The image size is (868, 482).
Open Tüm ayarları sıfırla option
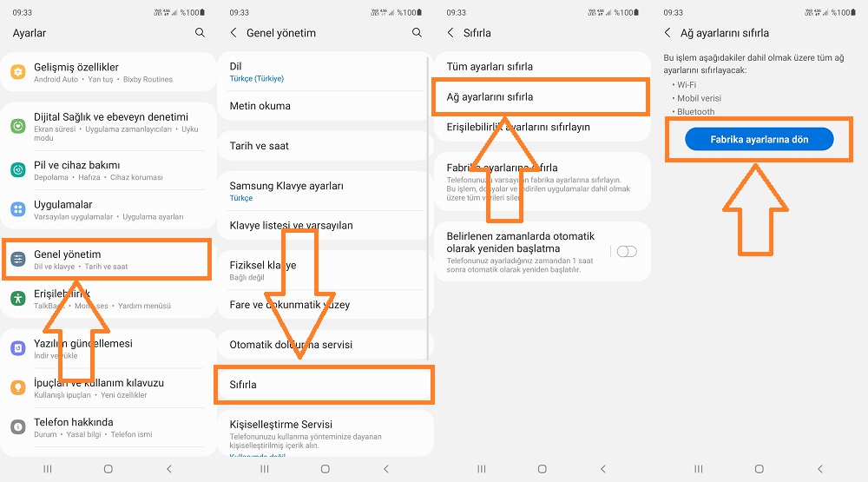coord(542,67)
